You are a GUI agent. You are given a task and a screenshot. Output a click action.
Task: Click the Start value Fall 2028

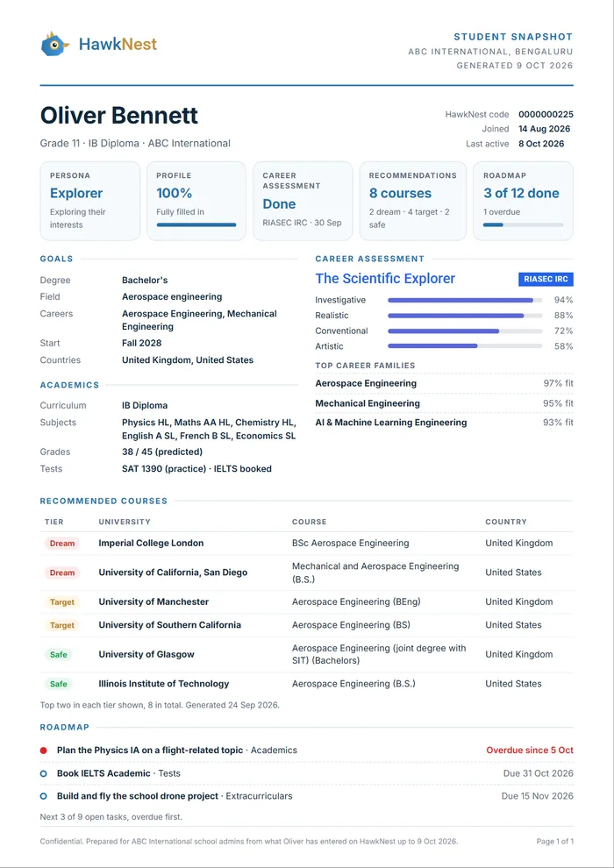(142, 343)
